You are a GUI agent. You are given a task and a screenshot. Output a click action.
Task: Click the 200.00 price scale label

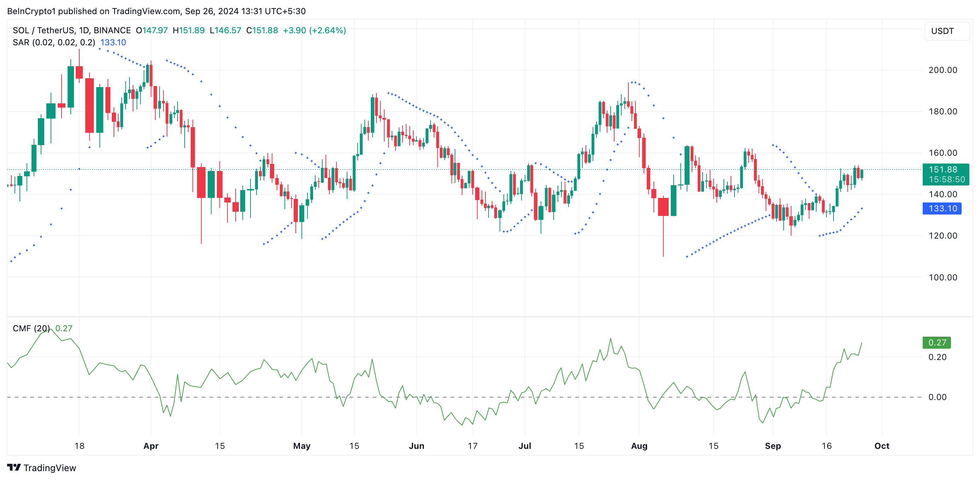(942, 70)
